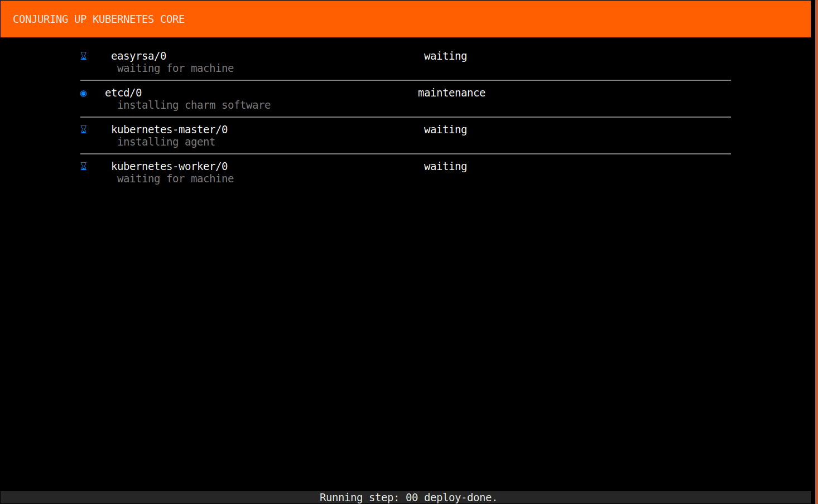
Task: Select the easyrsa/0 unit name
Action: tap(138, 56)
